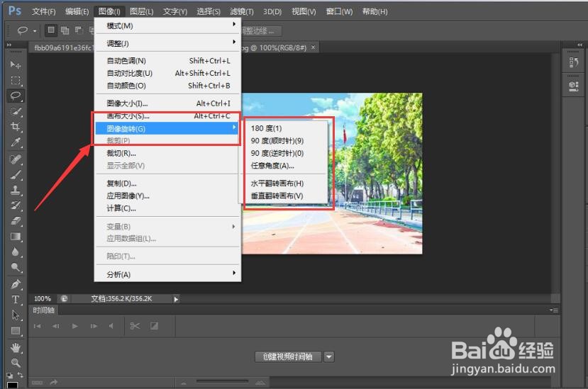The width and height of the screenshot is (588, 389).
Task: Reset default foreground and background colors
Action: (10, 375)
